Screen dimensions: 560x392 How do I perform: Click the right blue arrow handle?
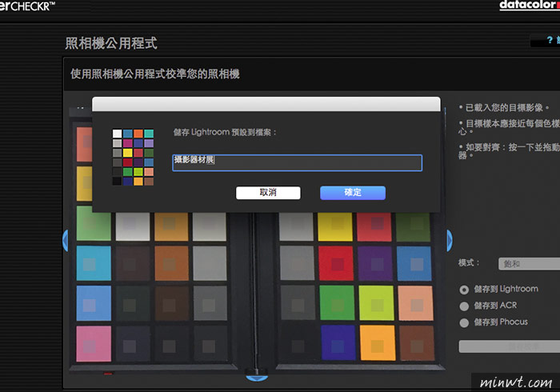click(x=450, y=240)
